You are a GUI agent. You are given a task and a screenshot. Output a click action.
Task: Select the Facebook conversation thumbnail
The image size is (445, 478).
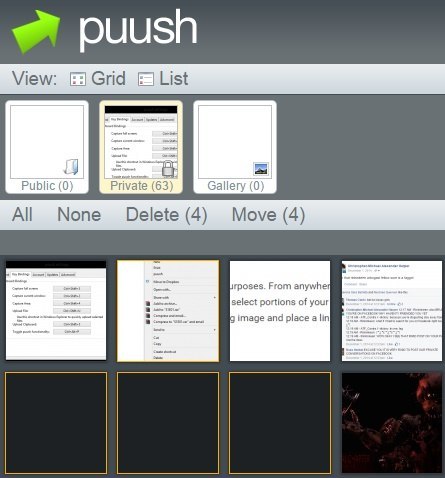click(x=392, y=311)
